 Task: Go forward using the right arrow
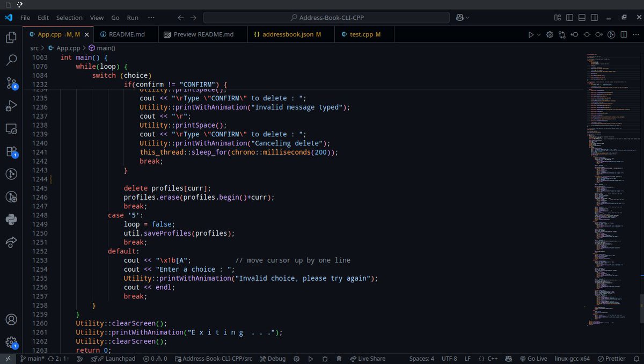click(x=193, y=17)
